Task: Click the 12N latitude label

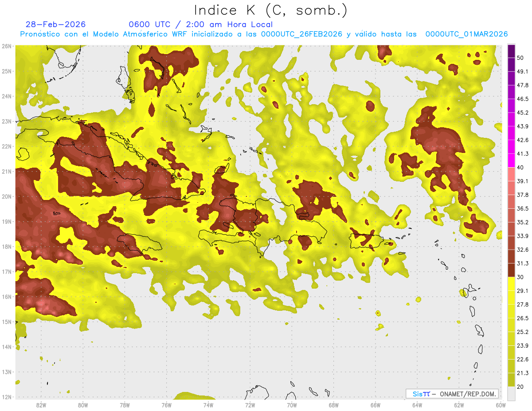Action: 7,397
